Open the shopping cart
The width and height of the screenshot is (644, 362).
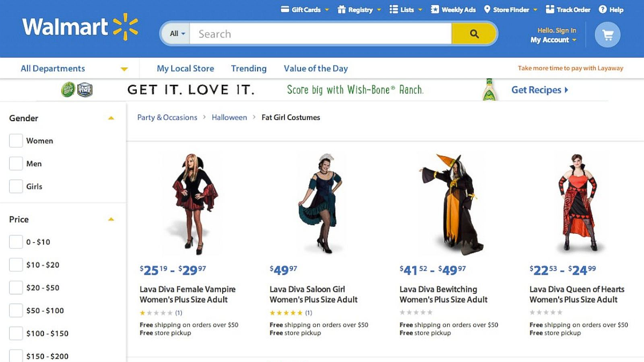(607, 34)
